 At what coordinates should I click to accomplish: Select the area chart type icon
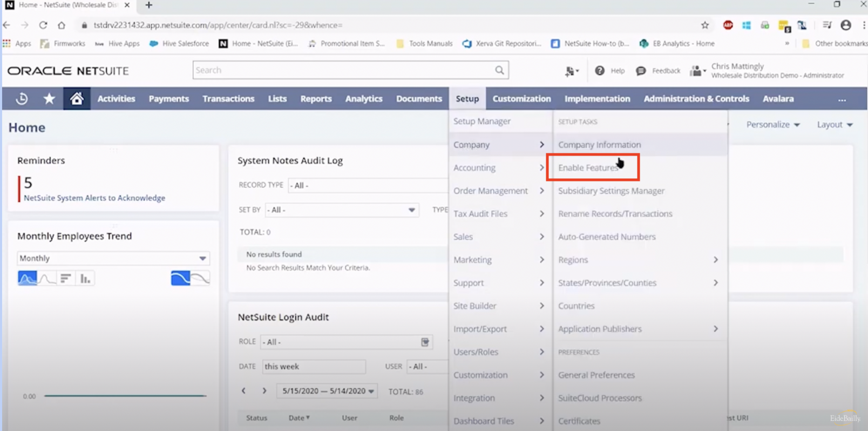28,278
